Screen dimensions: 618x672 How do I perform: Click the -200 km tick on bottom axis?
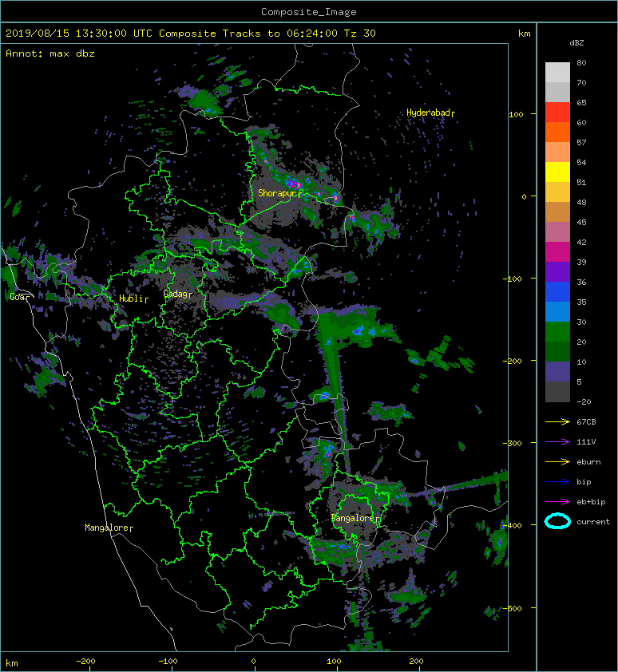pos(85,661)
